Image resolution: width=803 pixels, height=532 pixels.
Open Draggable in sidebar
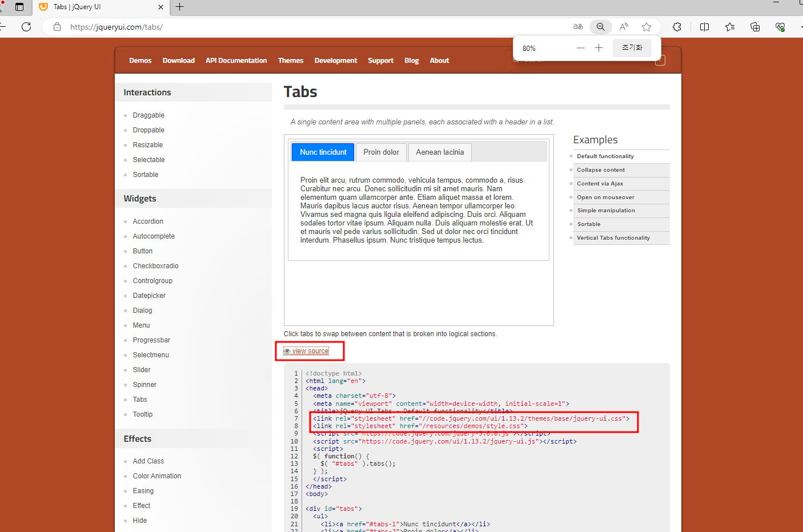point(148,115)
